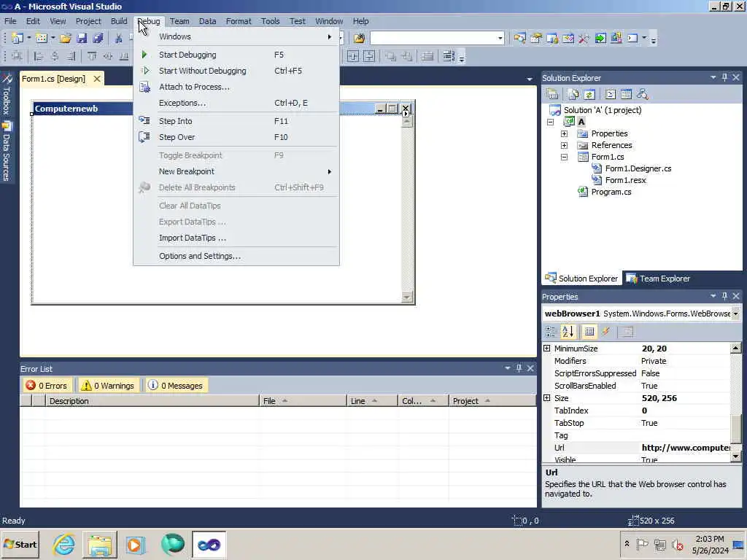Pin the Solution Explorer panel
The width and height of the screenshot is (747, 560).
click(x=724, y=77)
